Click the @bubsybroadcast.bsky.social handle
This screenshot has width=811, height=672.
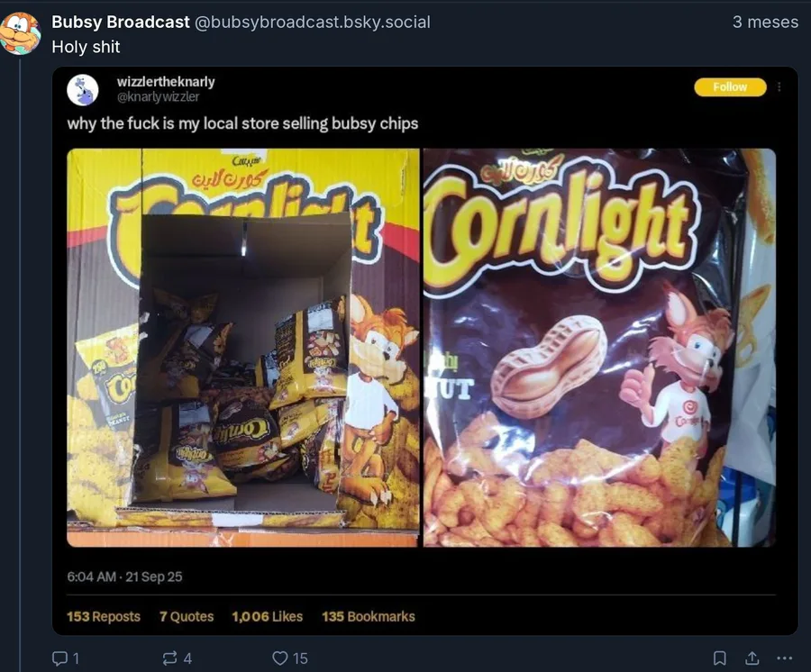pos(313,22)
